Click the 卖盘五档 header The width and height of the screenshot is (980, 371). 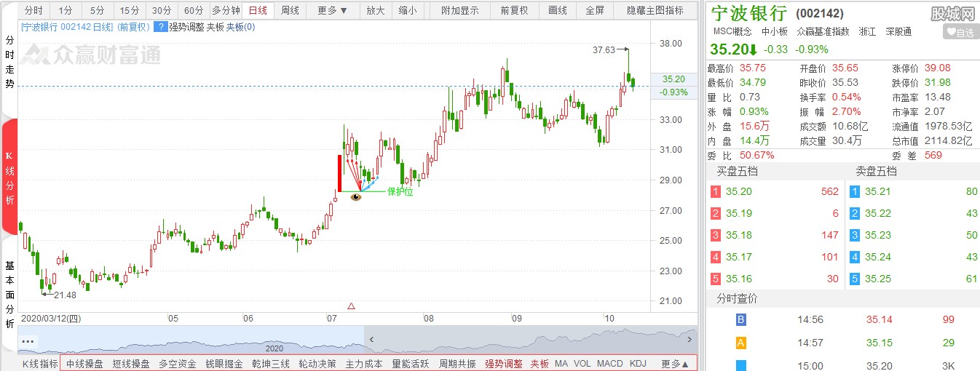(x=877, y=172)
